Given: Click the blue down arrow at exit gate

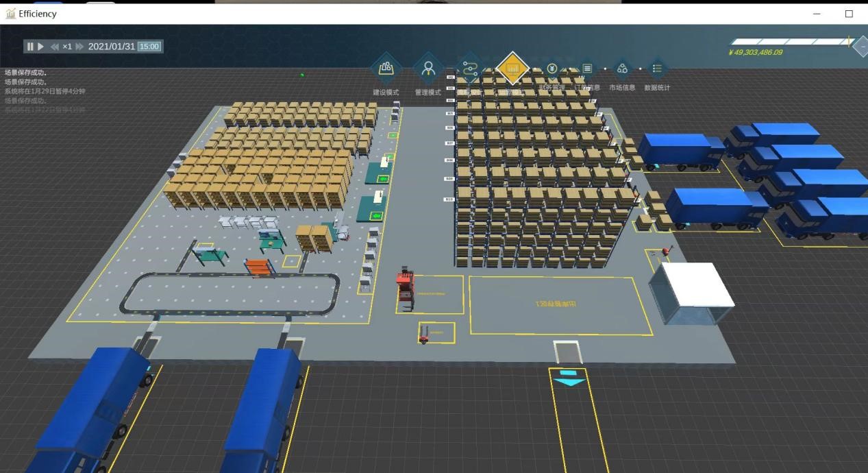Looking at the screenshot, I should [570, 378].
